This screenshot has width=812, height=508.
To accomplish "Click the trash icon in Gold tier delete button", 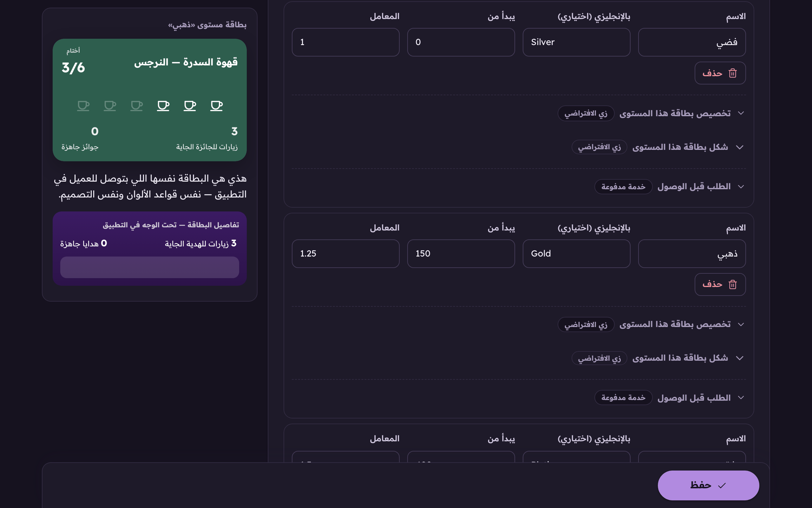I will coord(732,284).
